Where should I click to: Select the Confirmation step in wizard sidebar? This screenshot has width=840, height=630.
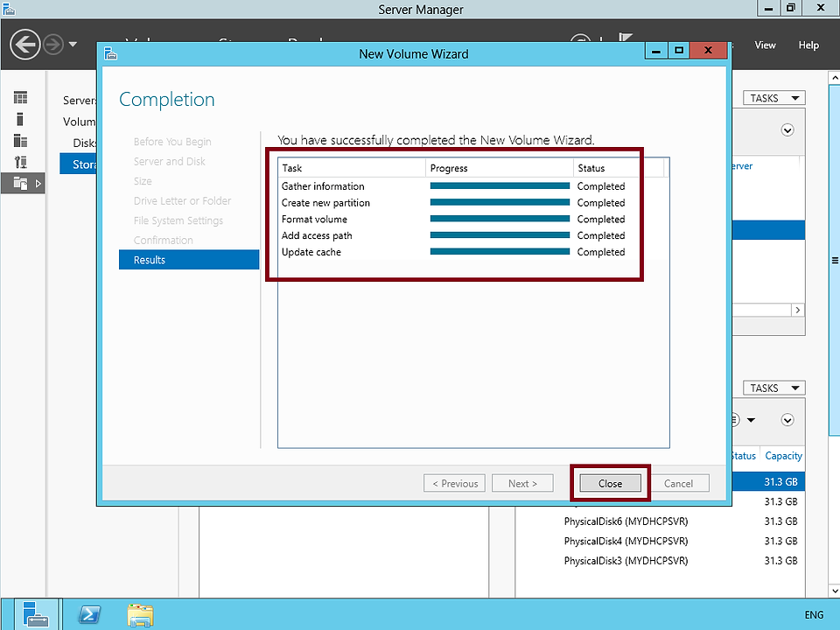click(163, 240)
